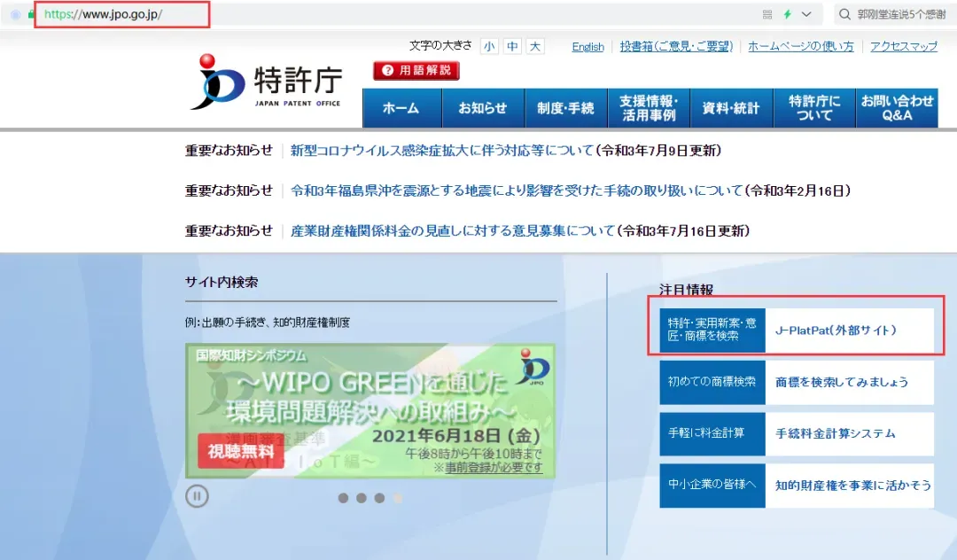Select the 支援情報・活用事例 navigation tab
The height and width of the screenshot is (560, 957).
pos(649,108)
